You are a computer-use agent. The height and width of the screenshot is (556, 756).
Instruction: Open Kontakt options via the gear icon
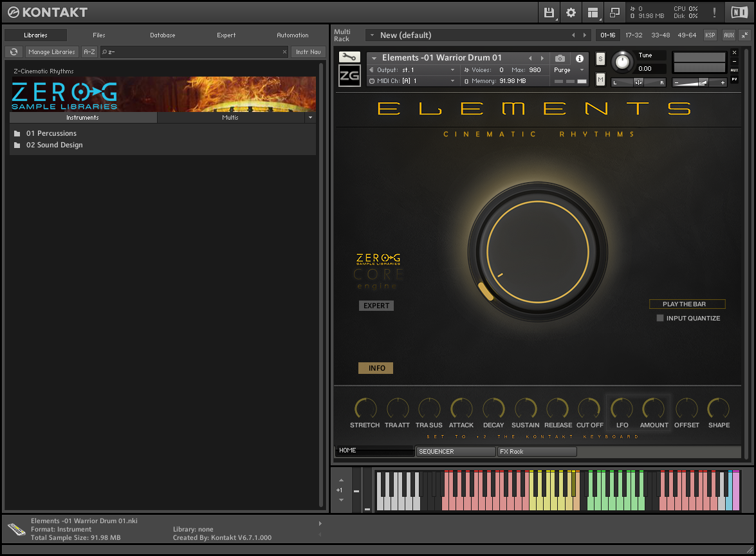point(570,12)
